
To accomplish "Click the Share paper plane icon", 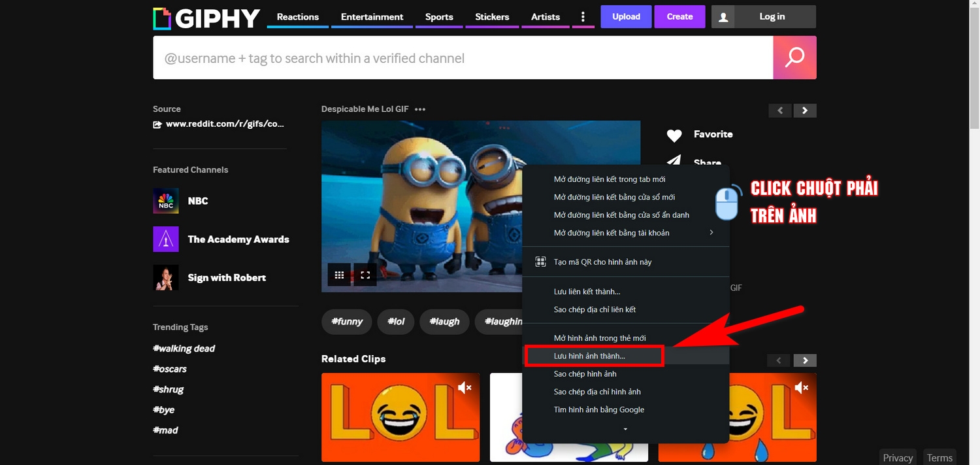I will (674, 161).
